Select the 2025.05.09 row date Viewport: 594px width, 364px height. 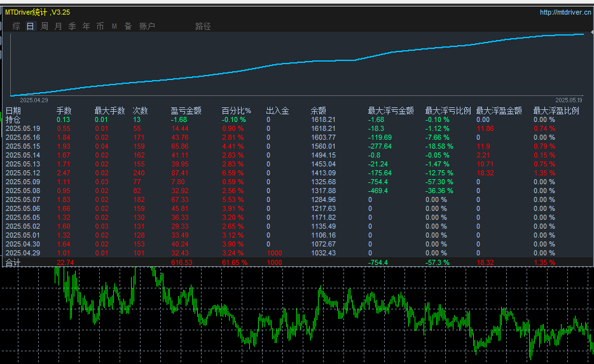pos(23,182)
